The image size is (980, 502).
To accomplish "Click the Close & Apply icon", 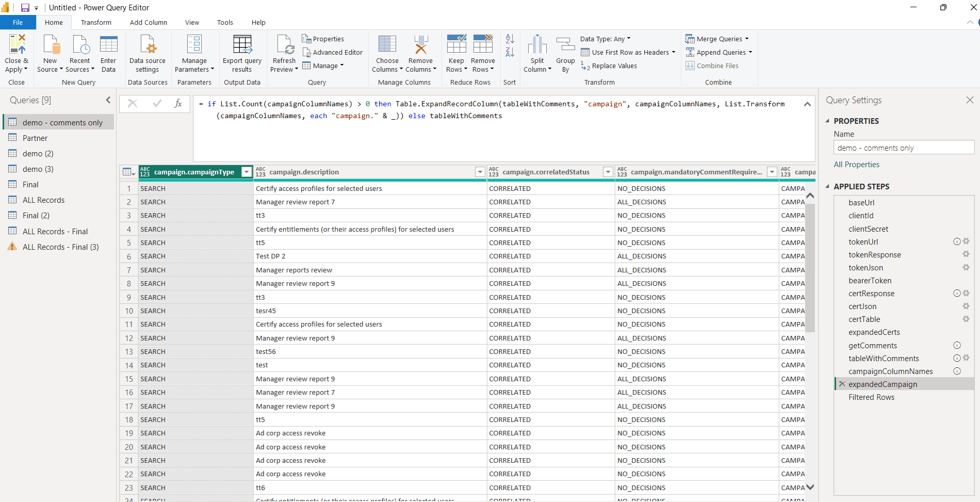I will tap(17, 45).
